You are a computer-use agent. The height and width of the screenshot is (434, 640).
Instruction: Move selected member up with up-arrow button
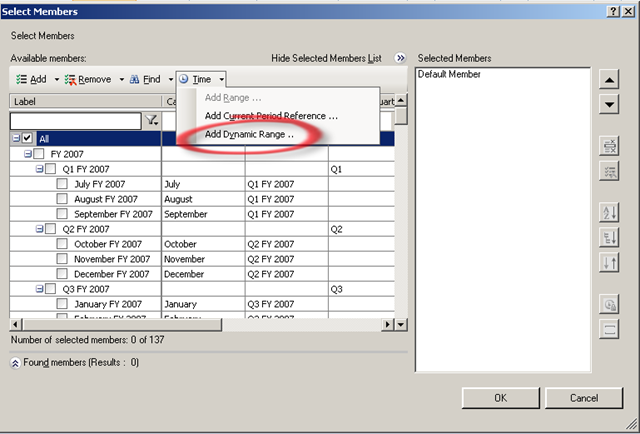pyautogui.click(x=609, y=80)
